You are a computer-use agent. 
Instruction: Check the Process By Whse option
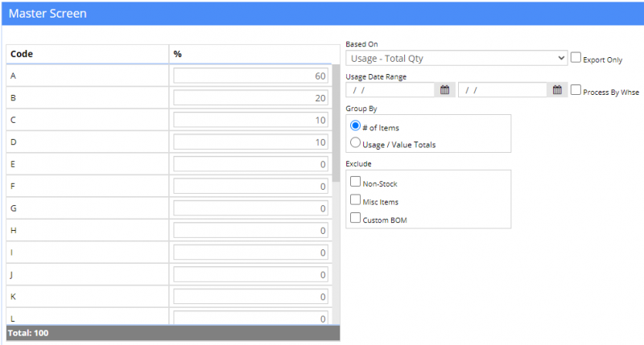point(576,90)
